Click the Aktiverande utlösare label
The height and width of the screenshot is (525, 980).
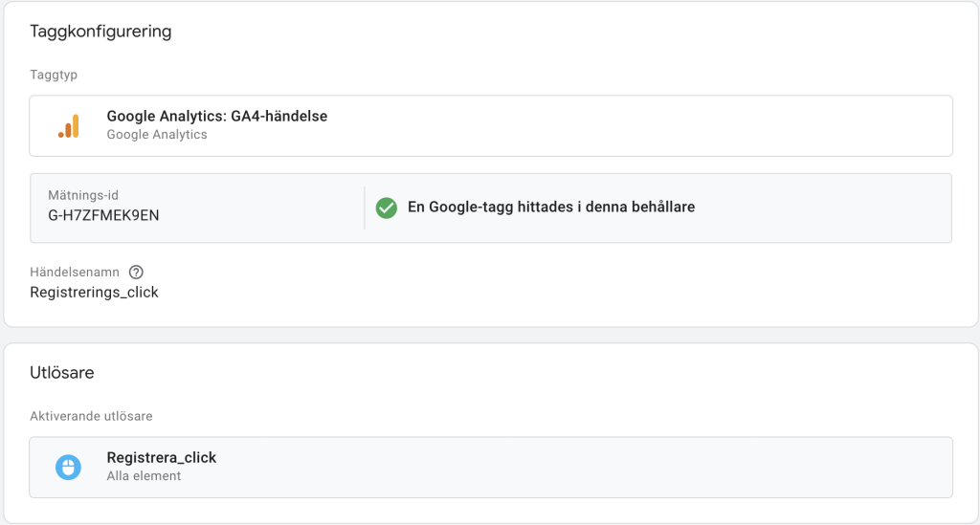tap(91, 416)
